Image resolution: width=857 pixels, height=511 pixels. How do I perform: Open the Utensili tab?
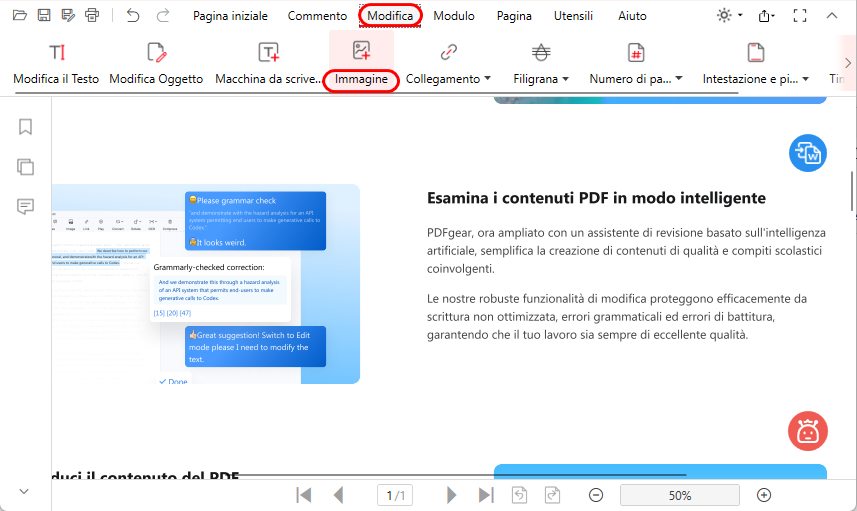point(573,16)
